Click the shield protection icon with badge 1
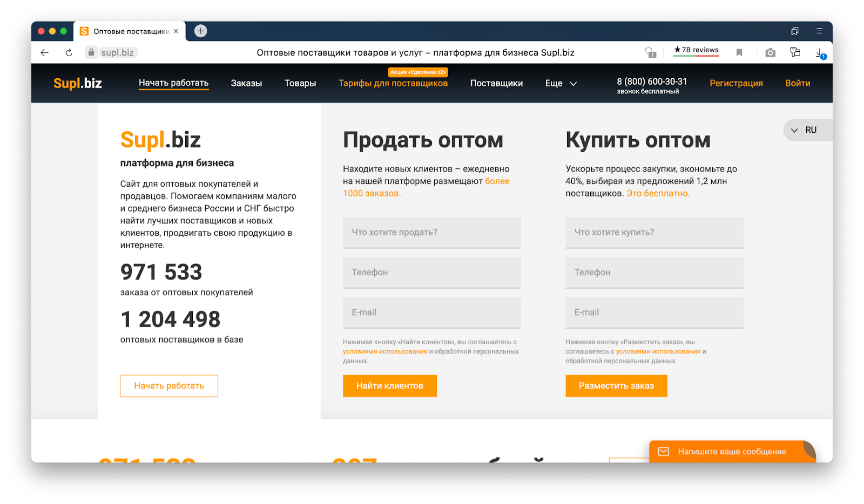 point(650,52)
